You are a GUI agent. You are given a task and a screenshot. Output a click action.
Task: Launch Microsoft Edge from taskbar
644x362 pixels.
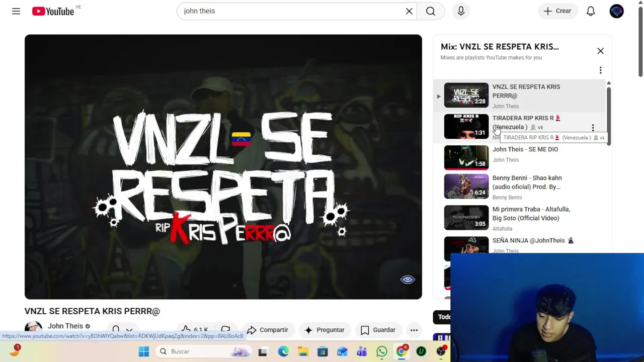tap(283, 351)
